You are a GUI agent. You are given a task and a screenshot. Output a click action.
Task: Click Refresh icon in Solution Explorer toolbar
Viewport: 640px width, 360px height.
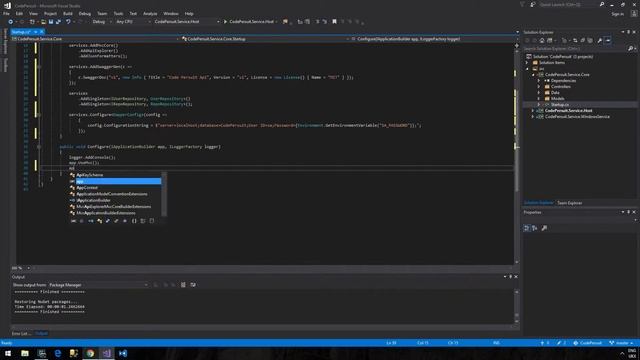[x=575, y=40]
